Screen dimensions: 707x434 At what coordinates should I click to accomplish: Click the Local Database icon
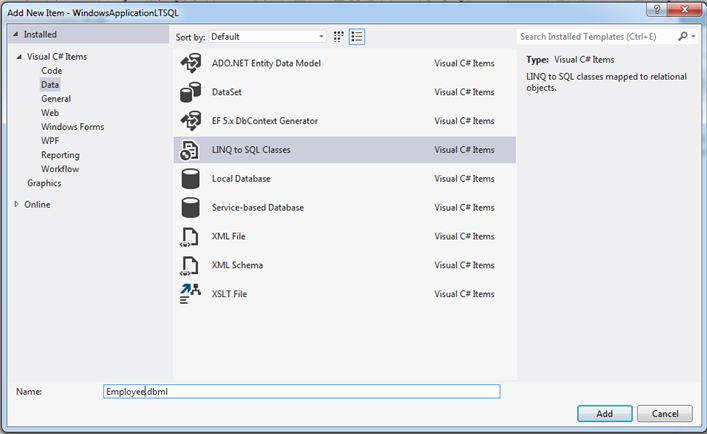(190, 179)
